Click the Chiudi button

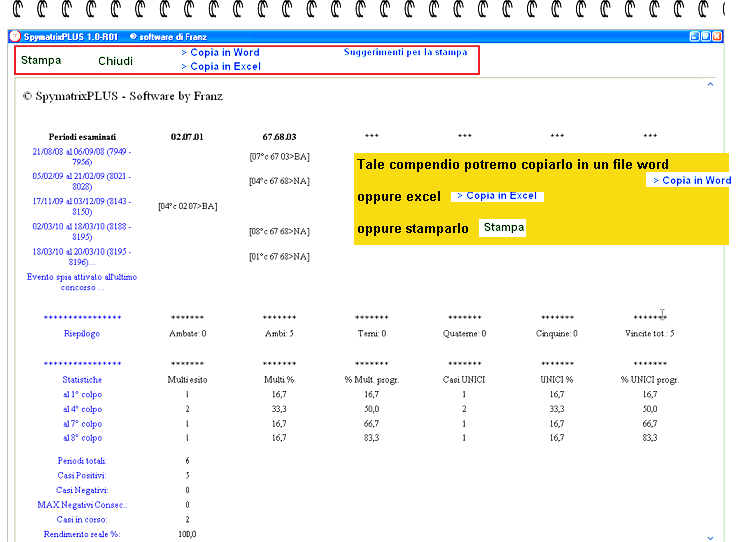coord(115,61)
